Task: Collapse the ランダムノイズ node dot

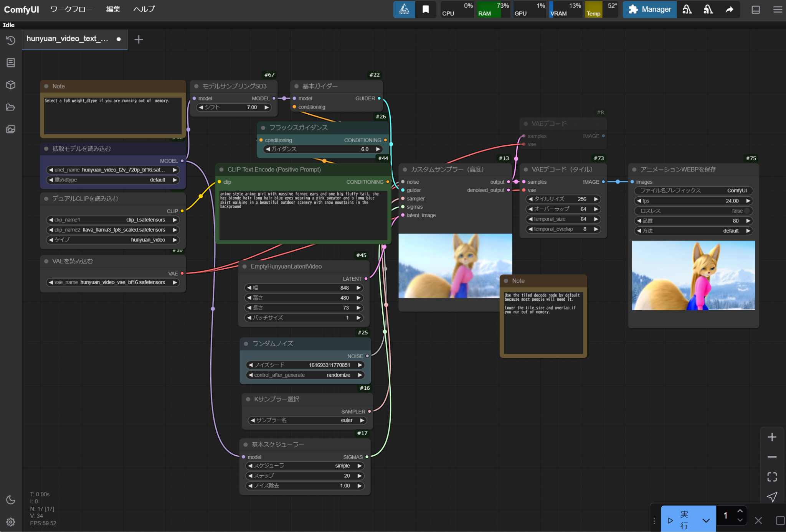Action: 246,344
